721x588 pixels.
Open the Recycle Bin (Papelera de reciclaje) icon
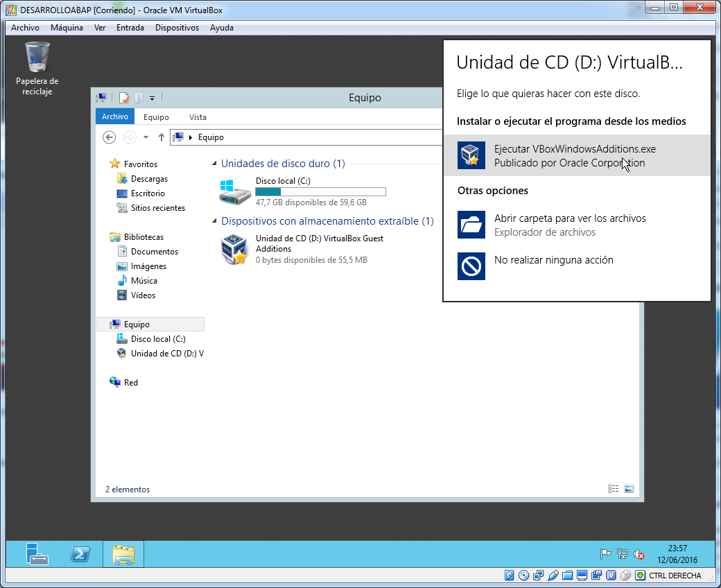(37, 69)
